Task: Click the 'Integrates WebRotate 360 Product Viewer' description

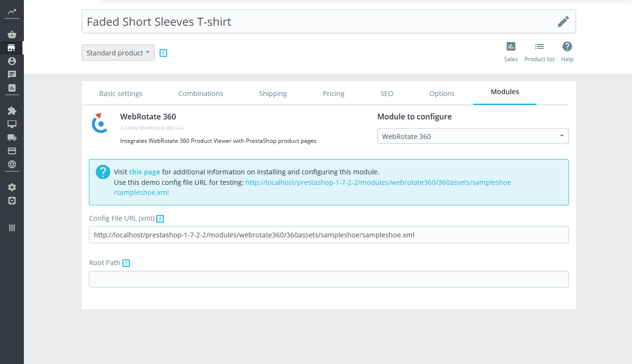Action: (x=218, y=141)
